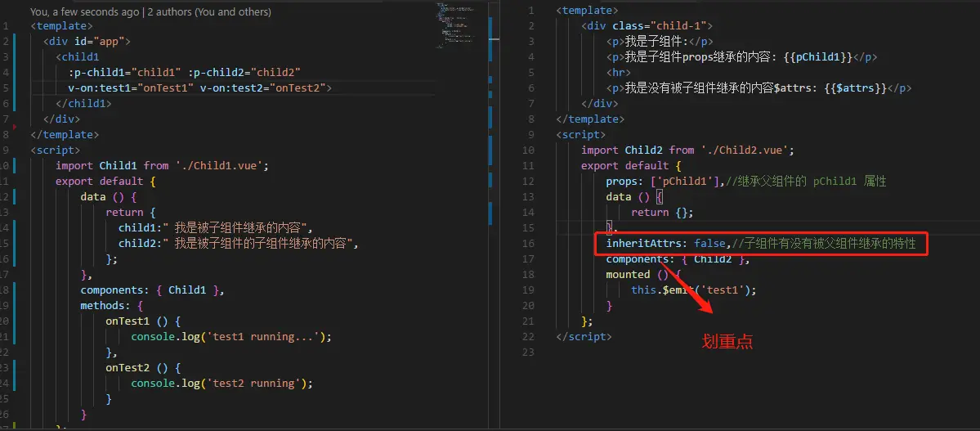Click the 'onTest1 () {' method definition
The height and width of the screenshot is (431, 980).
point(143,321)
